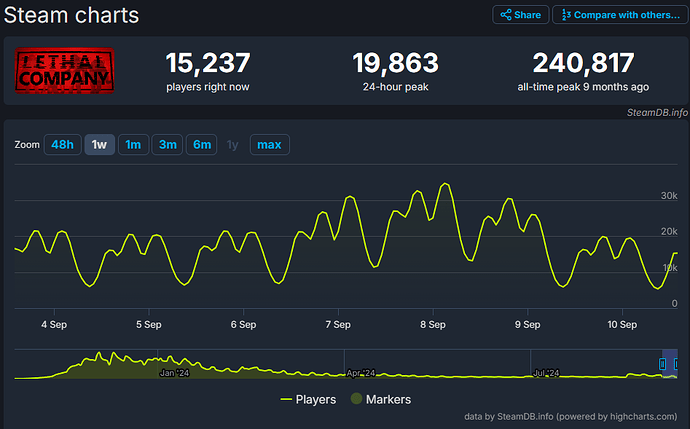Click Jan '24 in the navigator
The height and width of the screenshot is (429, 690).
click(174, 373)
